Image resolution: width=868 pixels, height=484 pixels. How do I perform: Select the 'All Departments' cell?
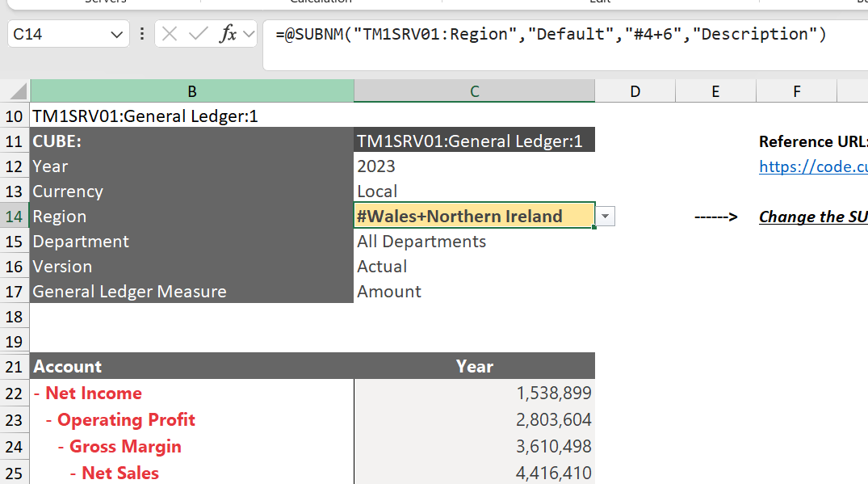475,242
